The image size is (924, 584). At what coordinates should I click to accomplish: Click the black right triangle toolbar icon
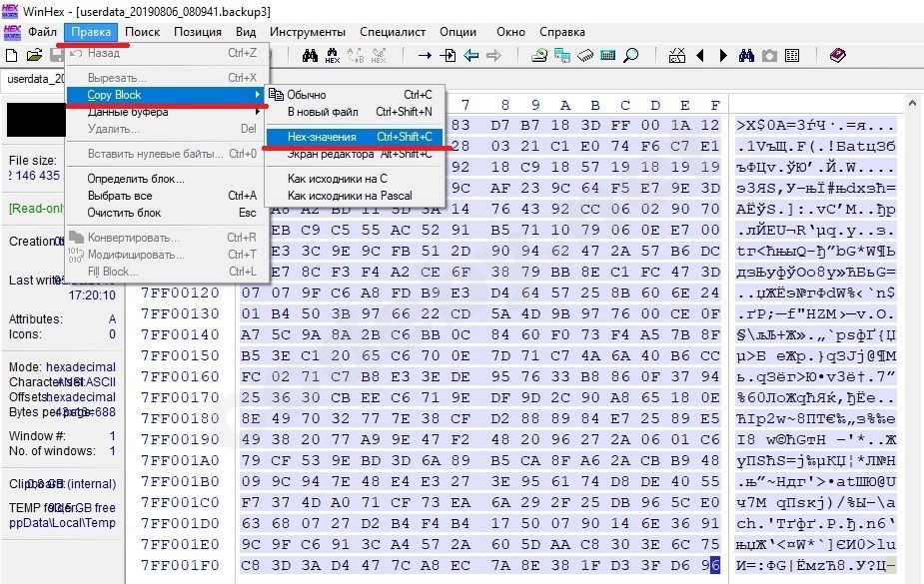click(723, 55)
